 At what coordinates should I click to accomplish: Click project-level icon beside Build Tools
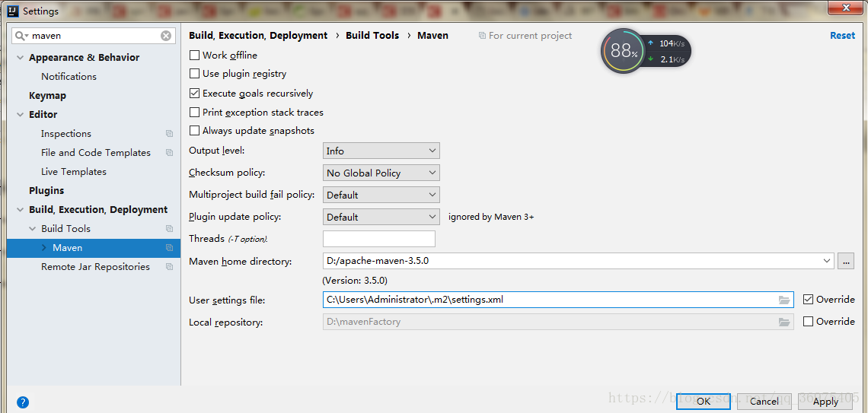(169, 229)
